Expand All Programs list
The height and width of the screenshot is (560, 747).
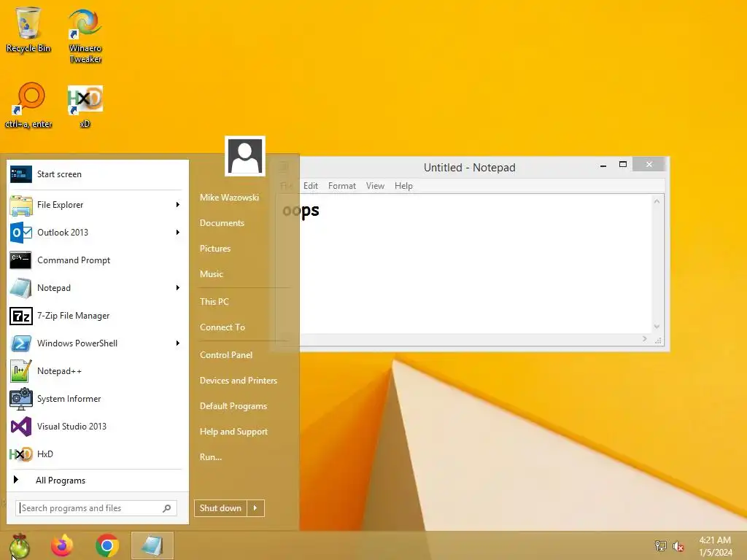pos(96,481)
